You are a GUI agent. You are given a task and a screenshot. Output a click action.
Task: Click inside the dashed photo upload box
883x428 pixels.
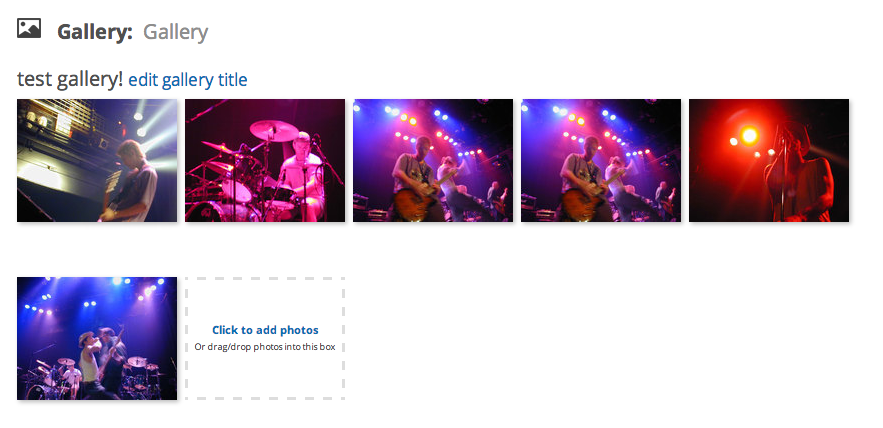(x=265, y=338)
